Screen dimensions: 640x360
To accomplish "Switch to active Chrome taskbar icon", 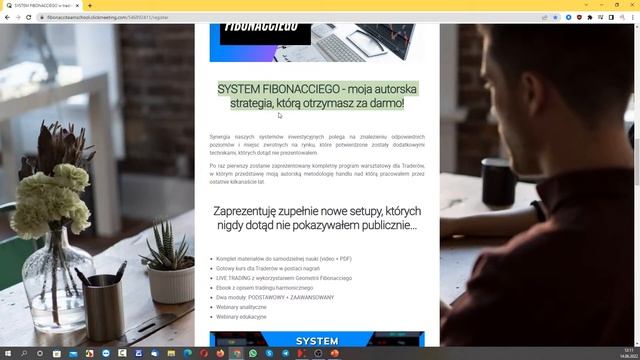I will (x=236, y=353).
